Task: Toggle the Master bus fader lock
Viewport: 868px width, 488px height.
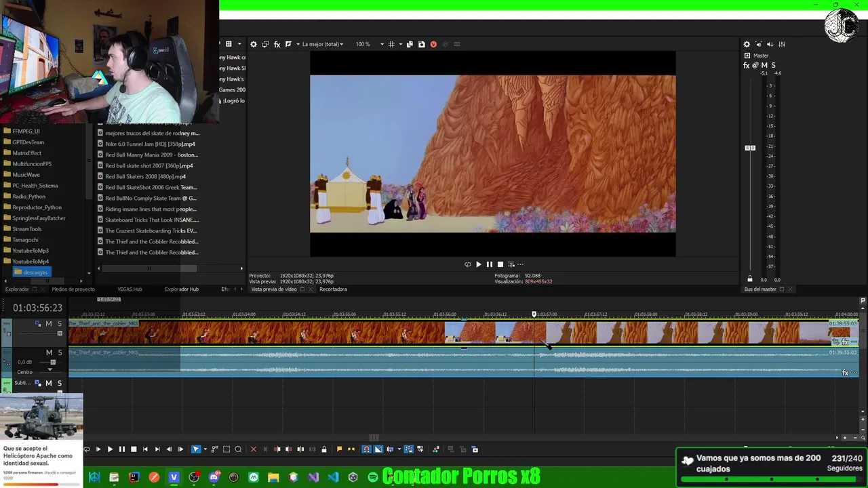Action: [x=750, y=279]
